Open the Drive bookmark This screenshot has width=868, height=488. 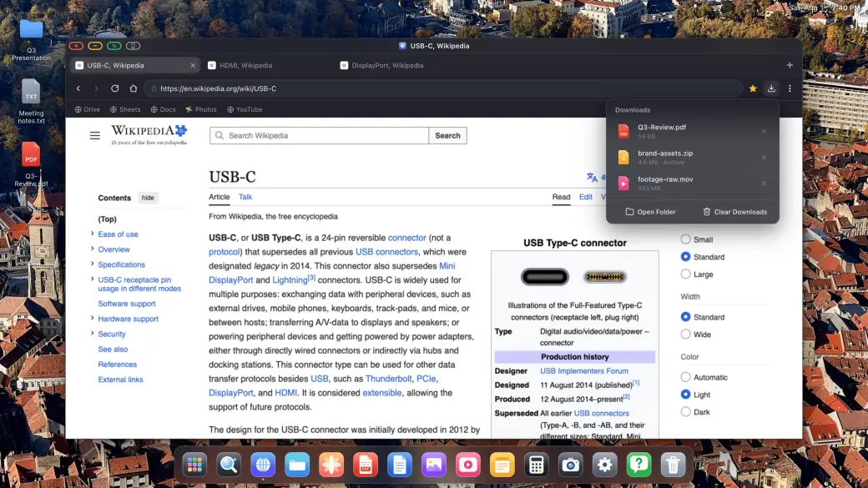pyautogui.click(x=88, y=109)
